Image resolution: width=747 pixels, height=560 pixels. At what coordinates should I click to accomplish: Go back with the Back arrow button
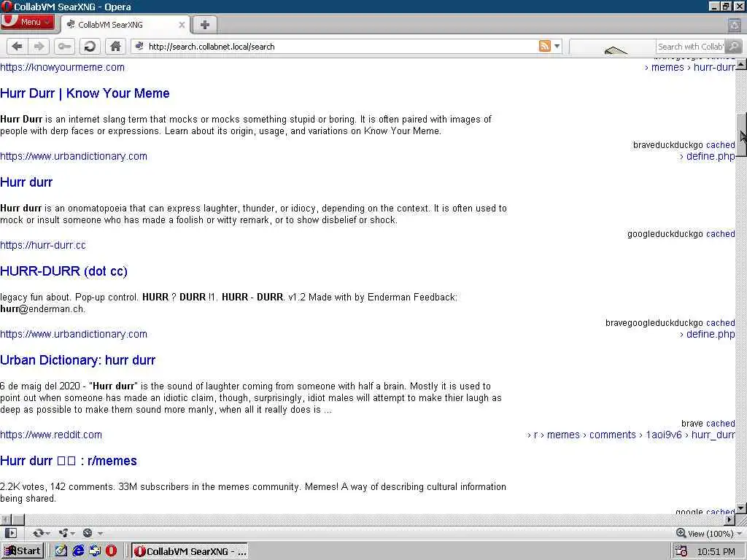click(18, 46)
